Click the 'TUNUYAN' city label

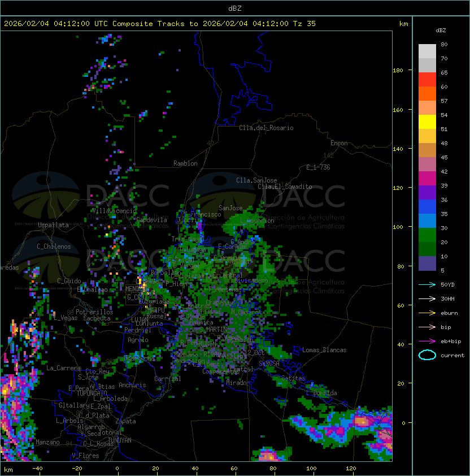(x=120, y=440)
